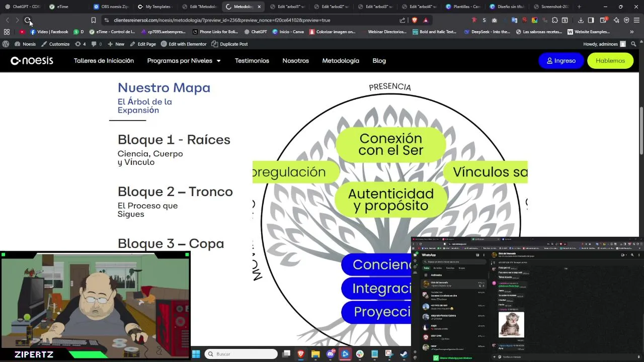Click the blue Ingreso button
644x362 pixels.
click(561, 60)
